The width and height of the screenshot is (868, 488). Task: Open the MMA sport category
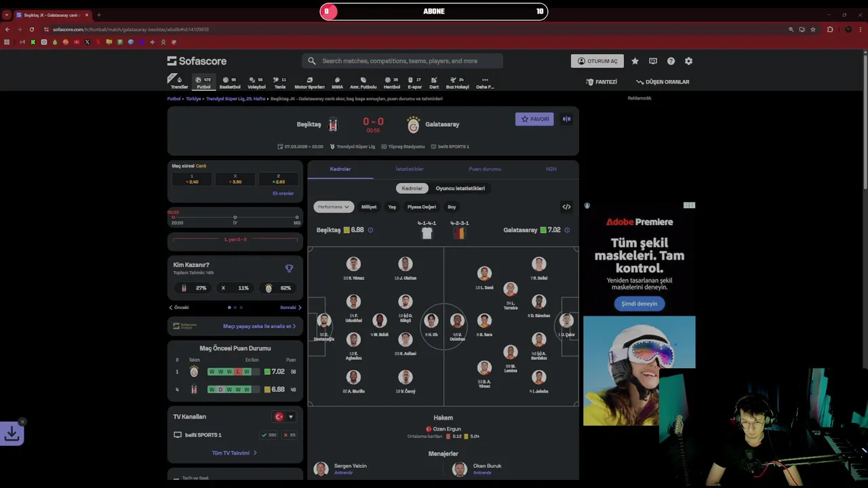[x=337, y=83]
